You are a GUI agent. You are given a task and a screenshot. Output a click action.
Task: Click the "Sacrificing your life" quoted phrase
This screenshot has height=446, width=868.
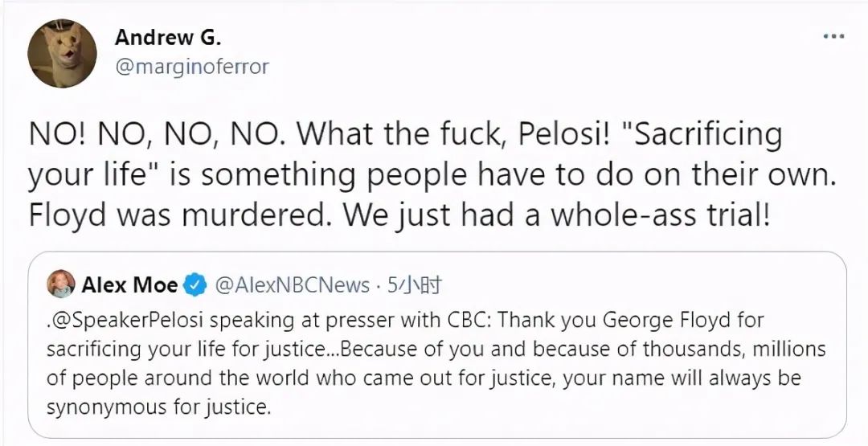tap(402, 155)
